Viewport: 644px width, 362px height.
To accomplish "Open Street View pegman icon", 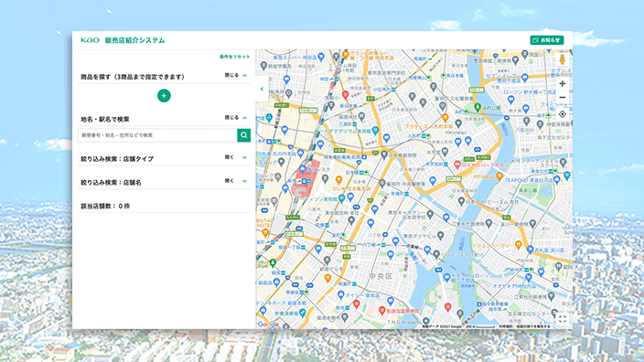I will click(563, 59).
